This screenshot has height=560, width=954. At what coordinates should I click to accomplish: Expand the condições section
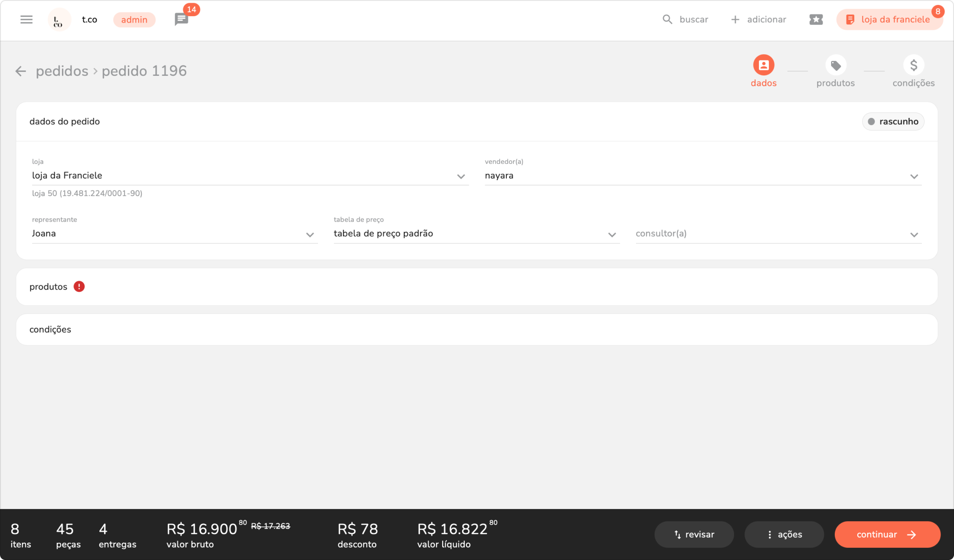click(x=50, y=330)
